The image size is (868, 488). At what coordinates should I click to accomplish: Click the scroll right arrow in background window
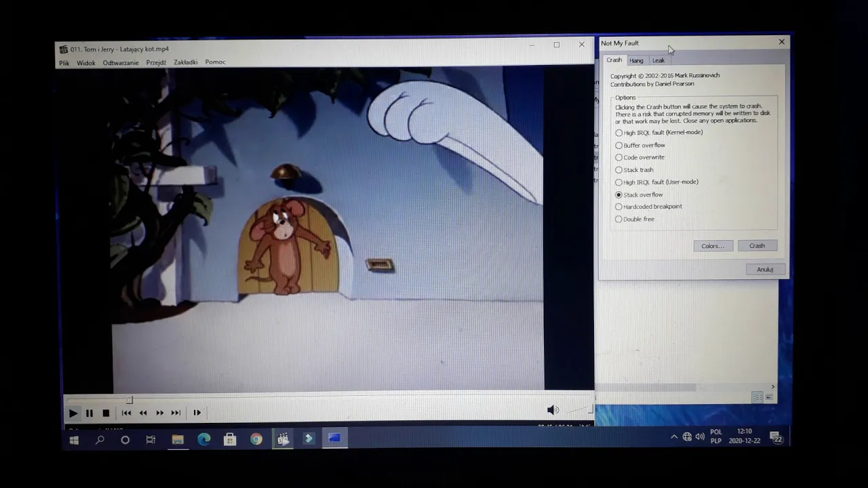[772, 387]
